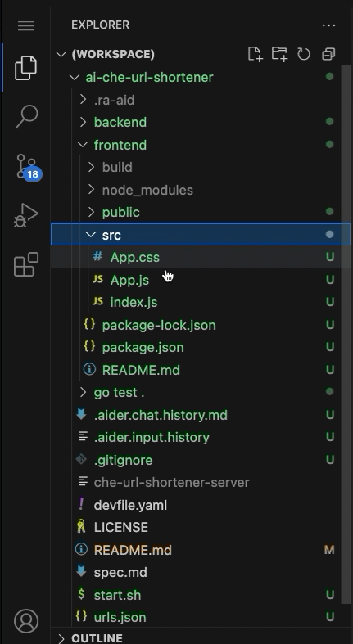Screen dimensions: 353x644
Task: Open che-url-shortener-server file
Action: pos(171,482)
